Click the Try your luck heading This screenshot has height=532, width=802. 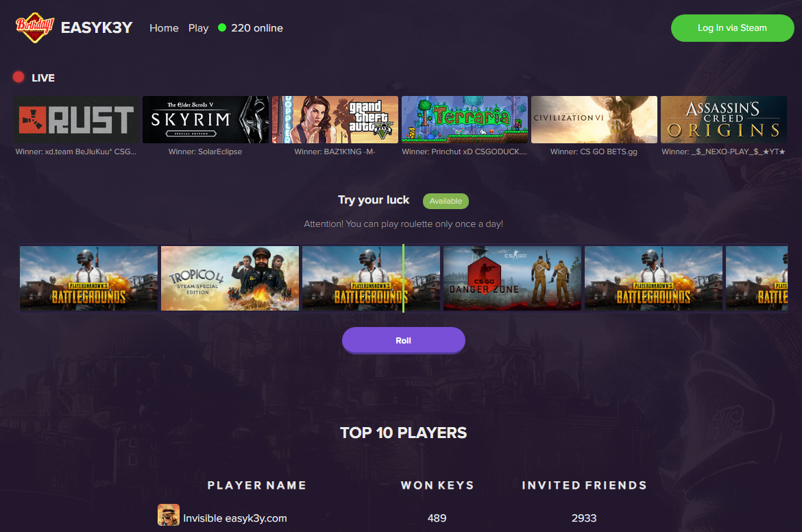click(374, 200)
